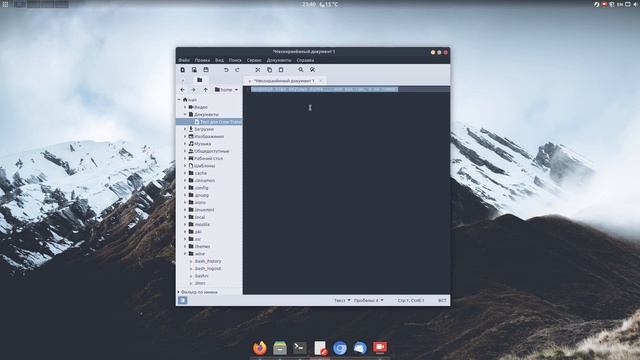Open the Сервис menu

pos(254,60)
